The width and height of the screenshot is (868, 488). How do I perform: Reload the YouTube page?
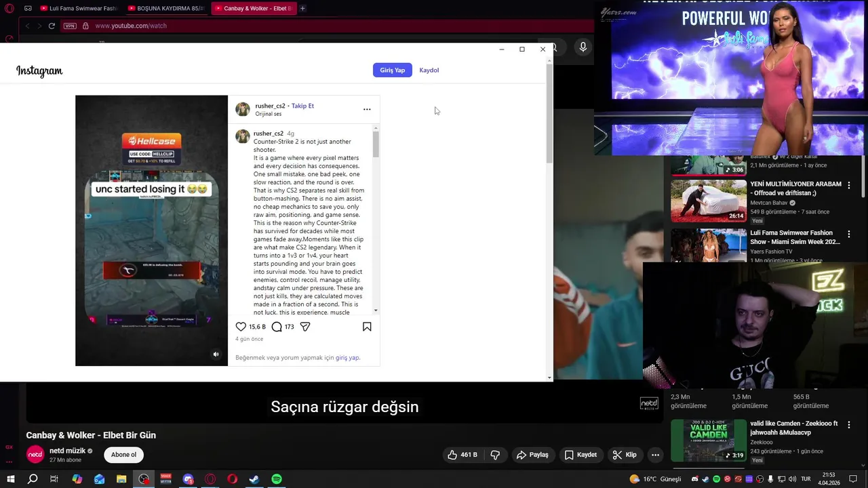[52, 26]
